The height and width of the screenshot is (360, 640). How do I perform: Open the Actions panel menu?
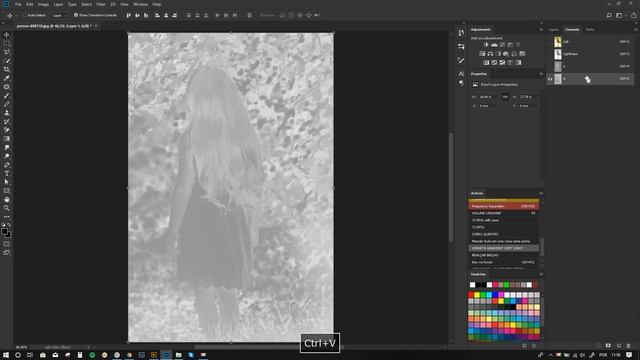541,193
